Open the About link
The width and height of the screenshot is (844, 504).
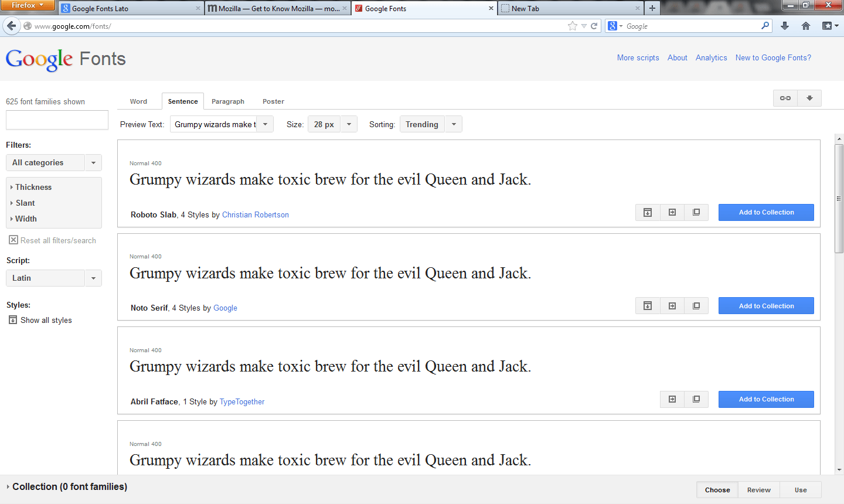pos(678,57)
